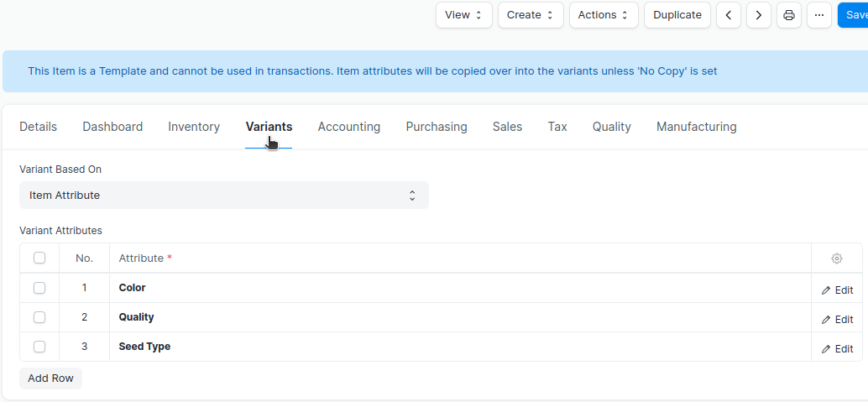This screenshot has width=868, height=402.
Task: Click the previous record arrow icon
Action: [728, 15]
